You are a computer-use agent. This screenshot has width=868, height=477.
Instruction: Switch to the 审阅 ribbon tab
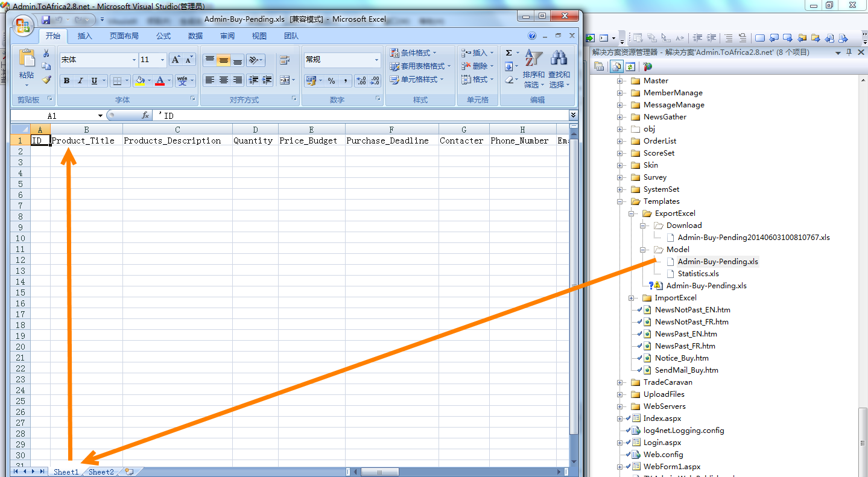point(227,36)
